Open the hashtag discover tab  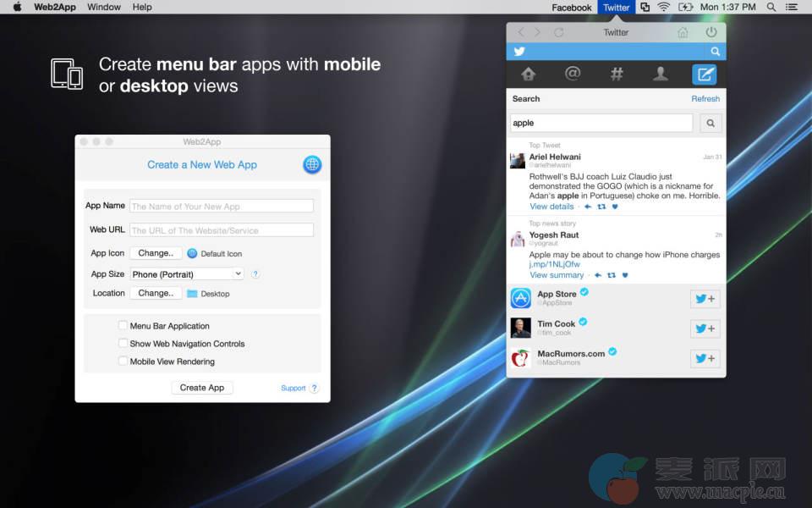(617, 75)
